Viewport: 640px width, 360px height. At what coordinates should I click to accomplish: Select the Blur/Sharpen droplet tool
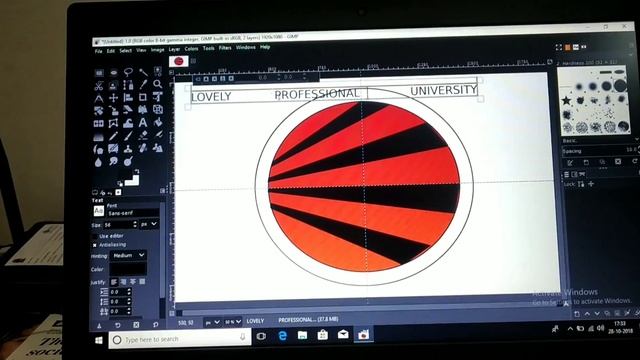click(x=98, y=162)
